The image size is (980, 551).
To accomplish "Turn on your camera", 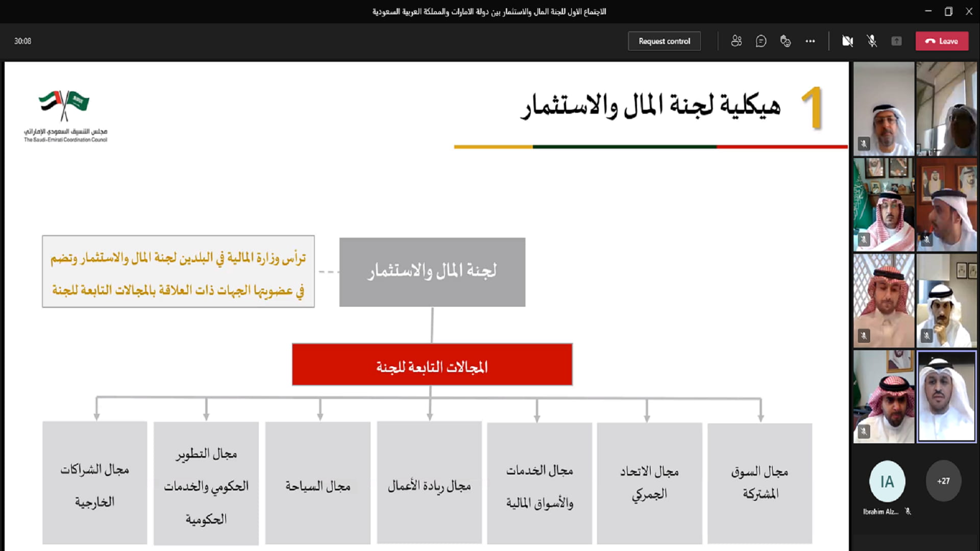I will pyautogui.click(x=847, y=41).
